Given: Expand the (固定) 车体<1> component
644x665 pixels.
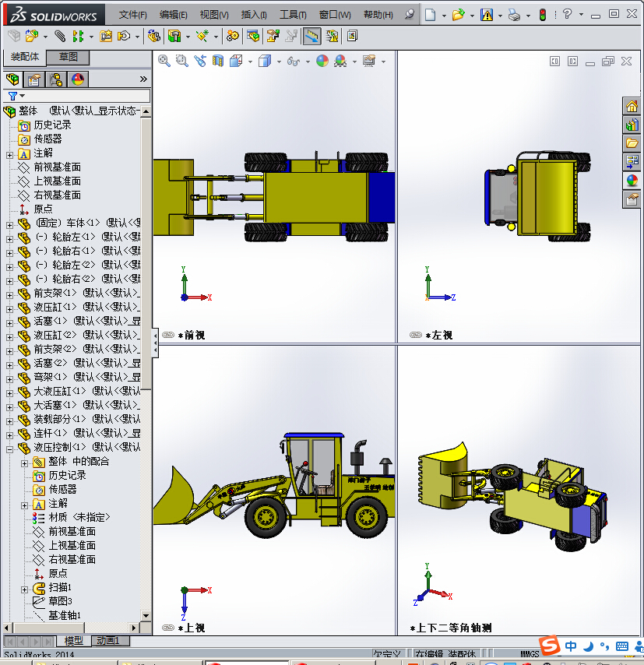Looking at the screenshot, I should pos(10,225).
